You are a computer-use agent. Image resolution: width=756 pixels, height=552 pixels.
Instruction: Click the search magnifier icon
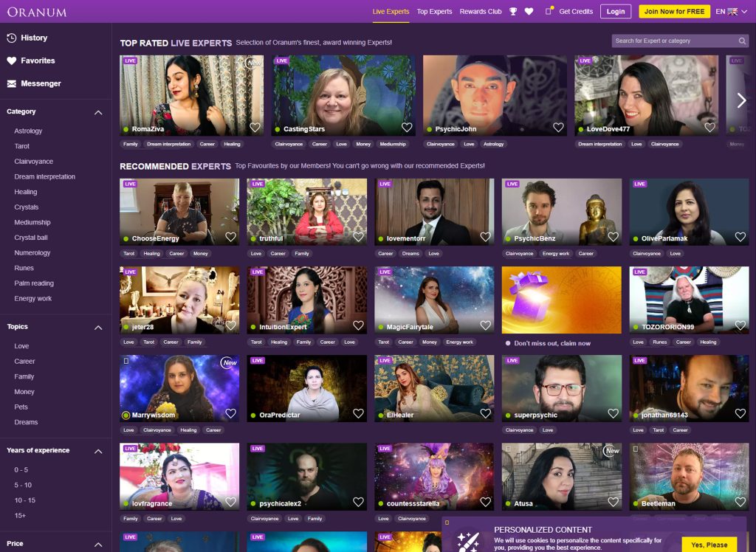pyautogui.click(x=742, y=41)
